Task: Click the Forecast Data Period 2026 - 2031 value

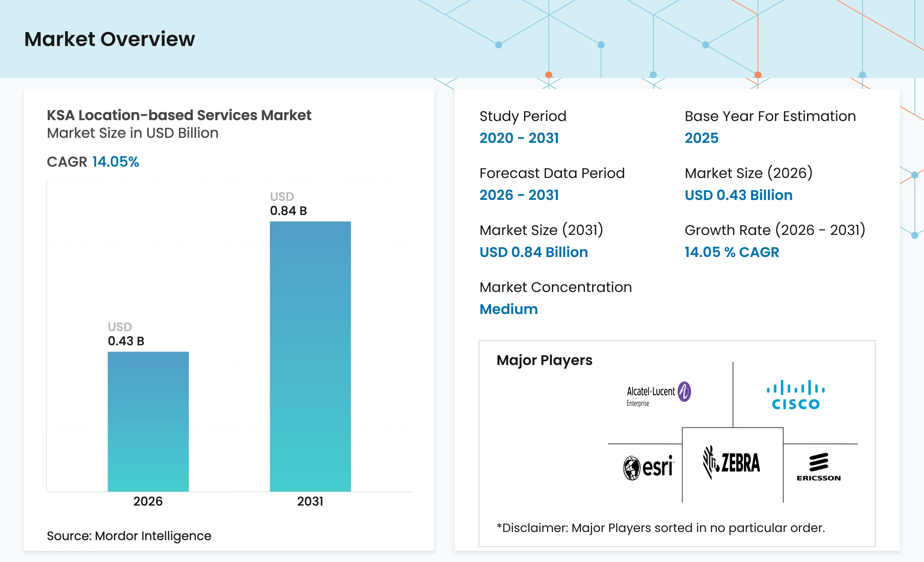Action: point(519,195)
